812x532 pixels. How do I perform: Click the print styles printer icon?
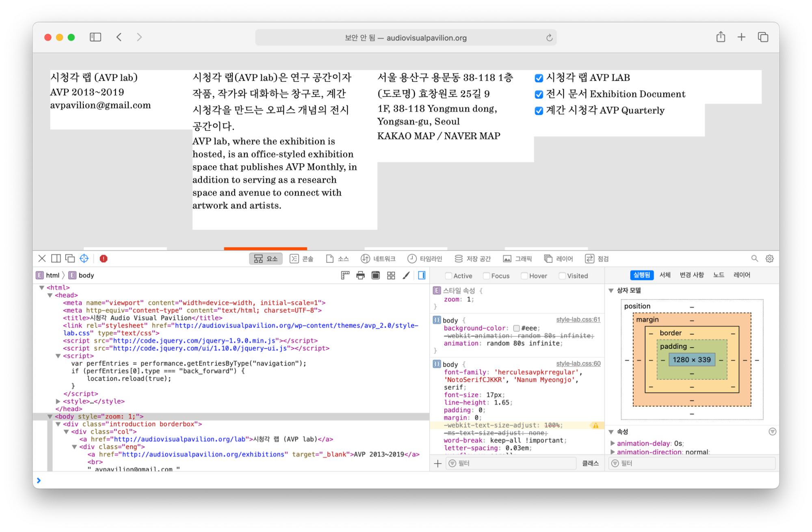coord(360,276)
